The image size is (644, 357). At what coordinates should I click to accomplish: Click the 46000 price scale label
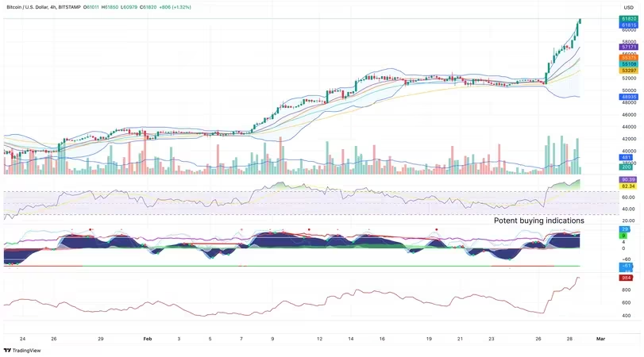(629, 114)
